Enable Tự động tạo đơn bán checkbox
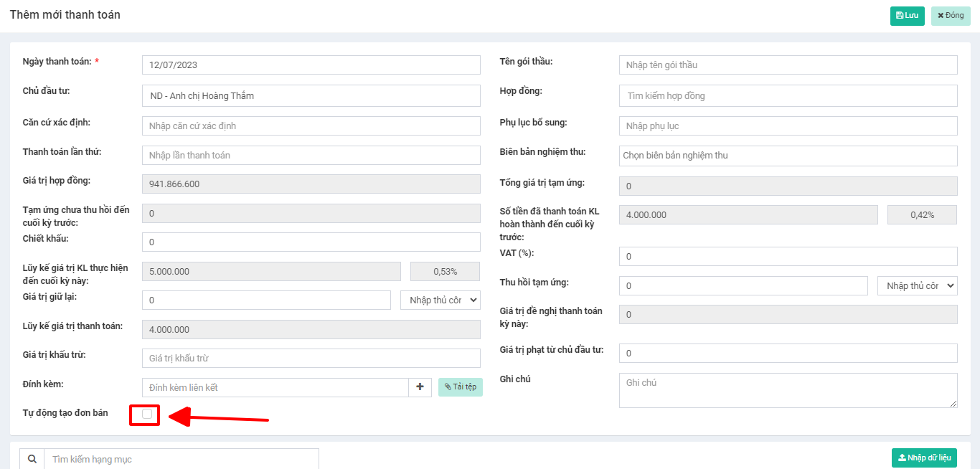Viewport: 980px width, 469px height. (147, 414)
